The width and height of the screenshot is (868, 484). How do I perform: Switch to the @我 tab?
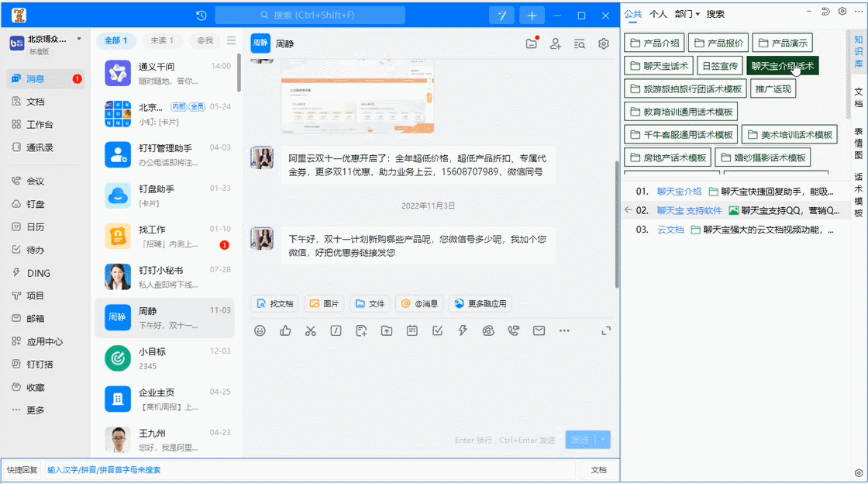(x=205, y=40)
